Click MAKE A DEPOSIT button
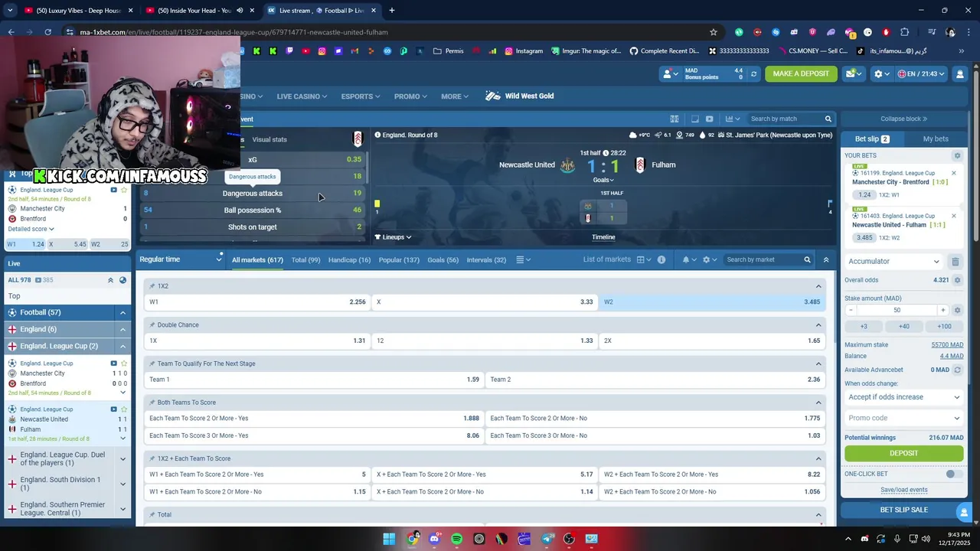This screenshot has width=980, height=551. click(801, 73)
